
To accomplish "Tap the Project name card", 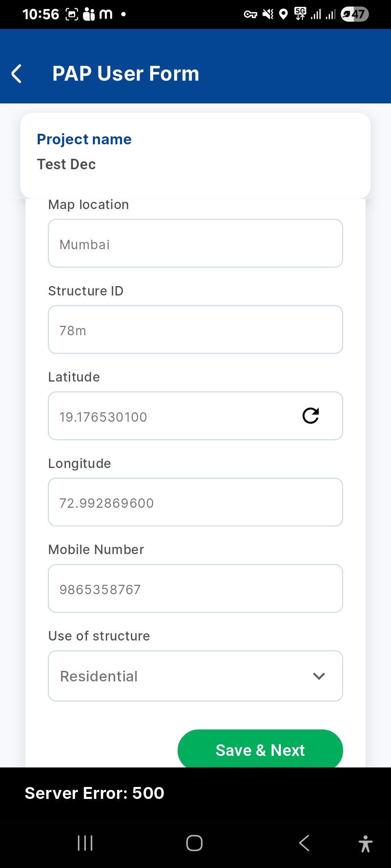I will pyautogui.click(x=195, y=156).
